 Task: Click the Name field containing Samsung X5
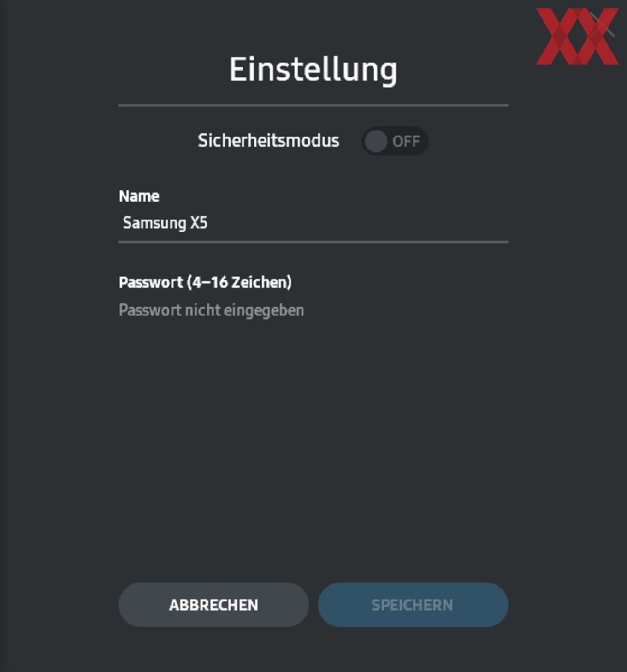click(313, 223)
